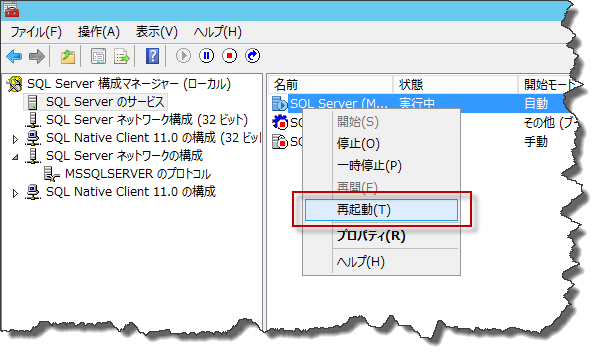This screenshot has width=606, height=360.
Task: Open the 操作(A) menu
Action: tap(99, 32)
